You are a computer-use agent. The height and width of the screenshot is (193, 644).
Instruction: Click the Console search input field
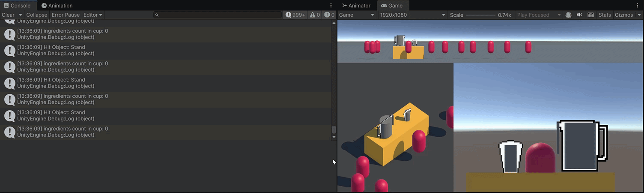(x=218, y=15)
